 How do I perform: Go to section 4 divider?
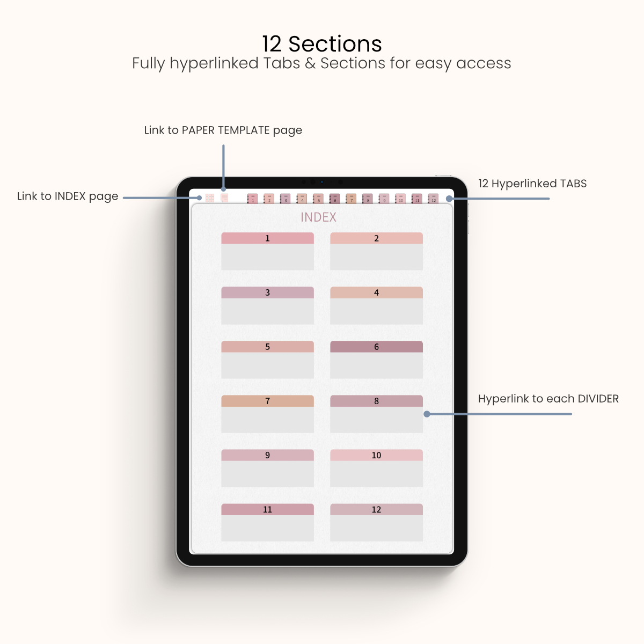tap(376, 292)
